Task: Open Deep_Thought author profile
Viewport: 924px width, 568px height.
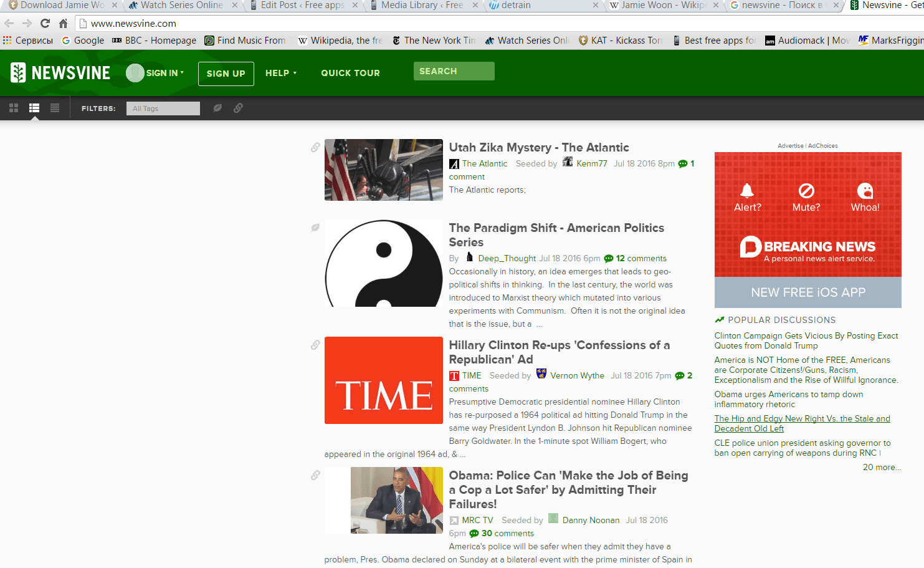Action: coord(507,258)
